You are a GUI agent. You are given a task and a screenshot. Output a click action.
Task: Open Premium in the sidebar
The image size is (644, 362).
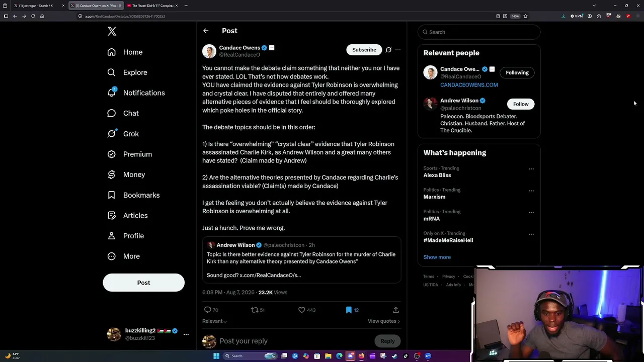130,154
